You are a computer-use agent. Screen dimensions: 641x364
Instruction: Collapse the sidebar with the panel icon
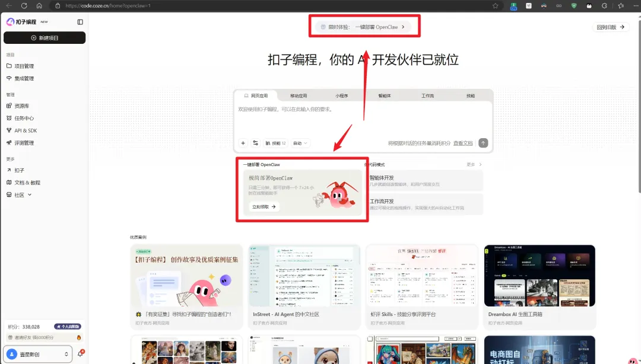click(80, 22)
